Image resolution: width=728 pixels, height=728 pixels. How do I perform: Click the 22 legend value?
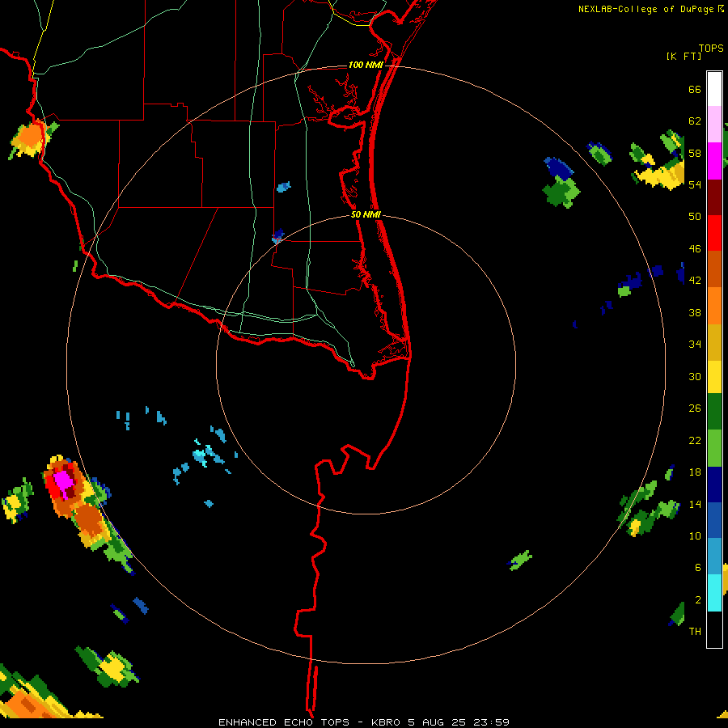pos(695,441)
